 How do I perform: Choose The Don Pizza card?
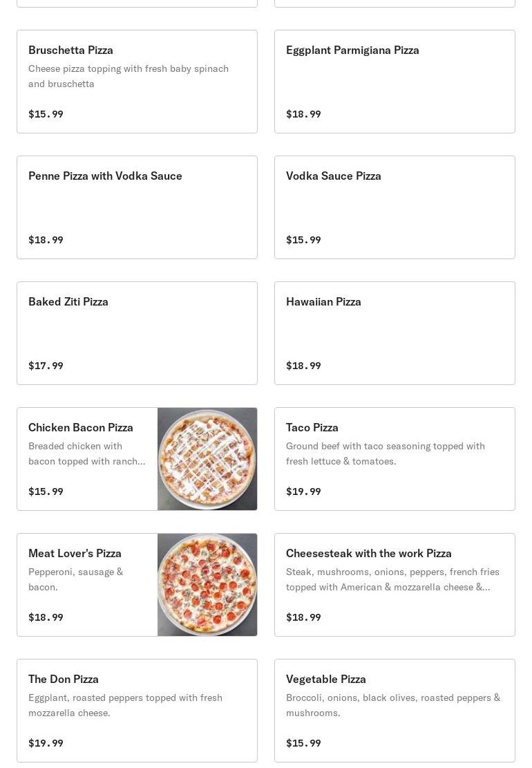pos(137,711)
